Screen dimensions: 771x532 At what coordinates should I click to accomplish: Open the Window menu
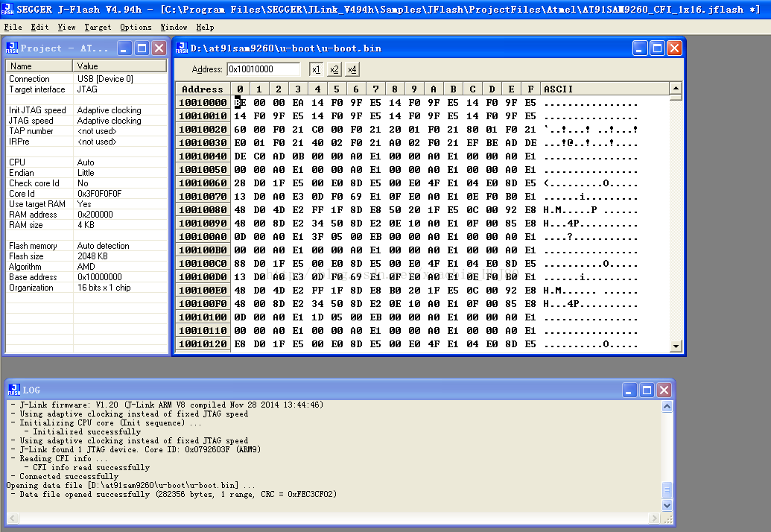pyautogui.click(x=174, y=27)
